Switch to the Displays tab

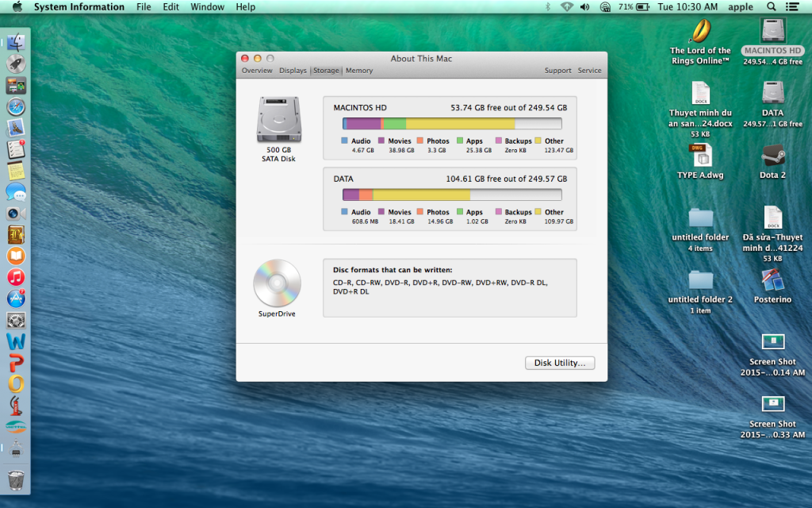[x=293, y=71]
